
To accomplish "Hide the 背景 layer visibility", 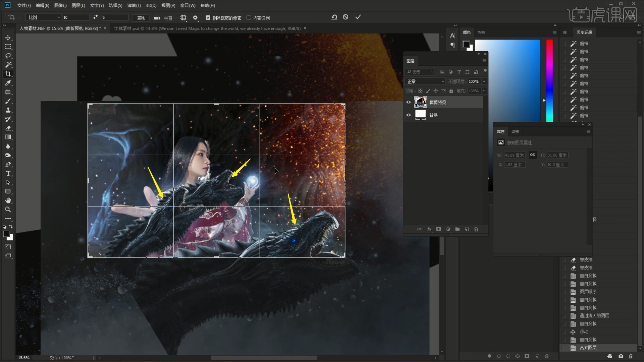I will (x=408, y=115).
